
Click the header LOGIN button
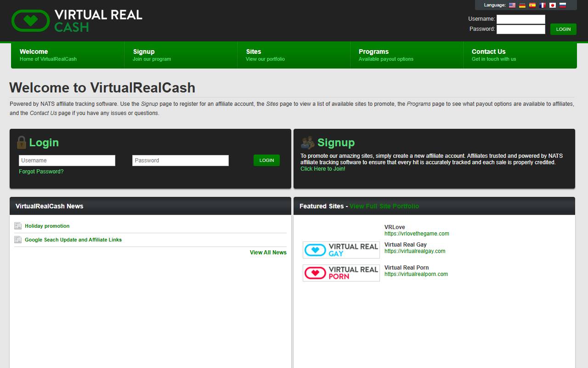tap(563, 29)
